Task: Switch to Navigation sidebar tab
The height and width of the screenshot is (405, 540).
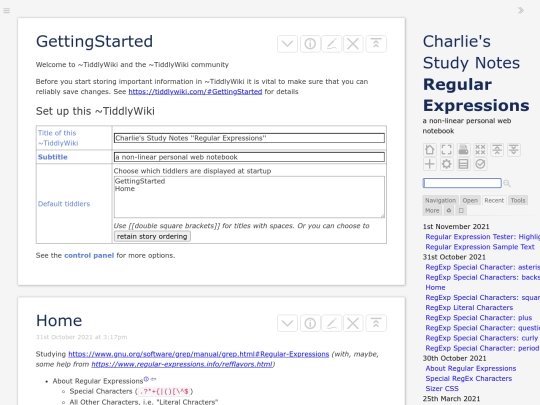Action: [x=440, y=200]
